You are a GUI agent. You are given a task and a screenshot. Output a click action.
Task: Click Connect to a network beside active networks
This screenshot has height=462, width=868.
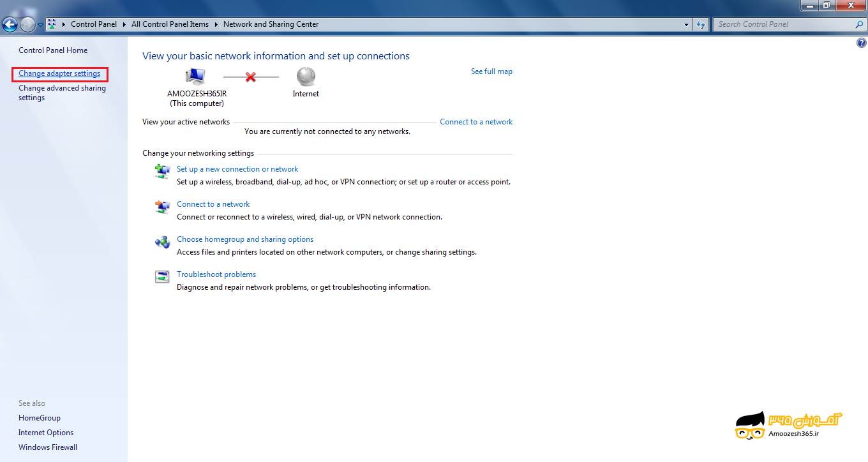click(476, 122)
